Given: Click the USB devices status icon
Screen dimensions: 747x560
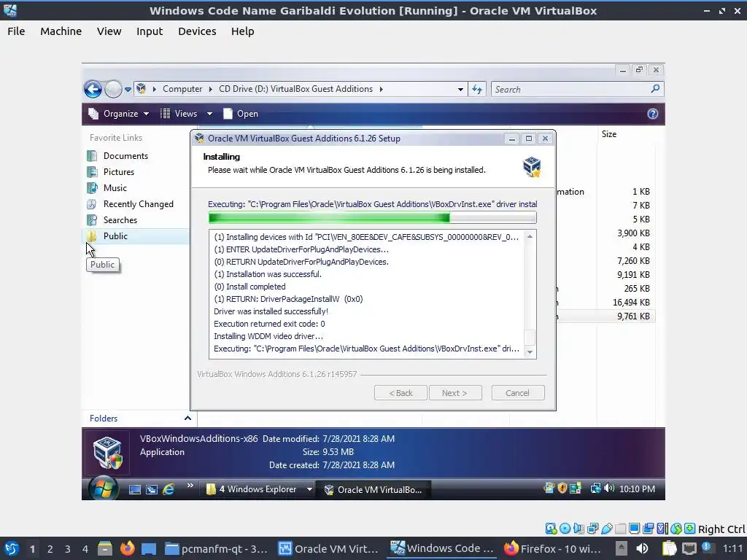Looking at the screenshot, I should [x=606, y=529].
